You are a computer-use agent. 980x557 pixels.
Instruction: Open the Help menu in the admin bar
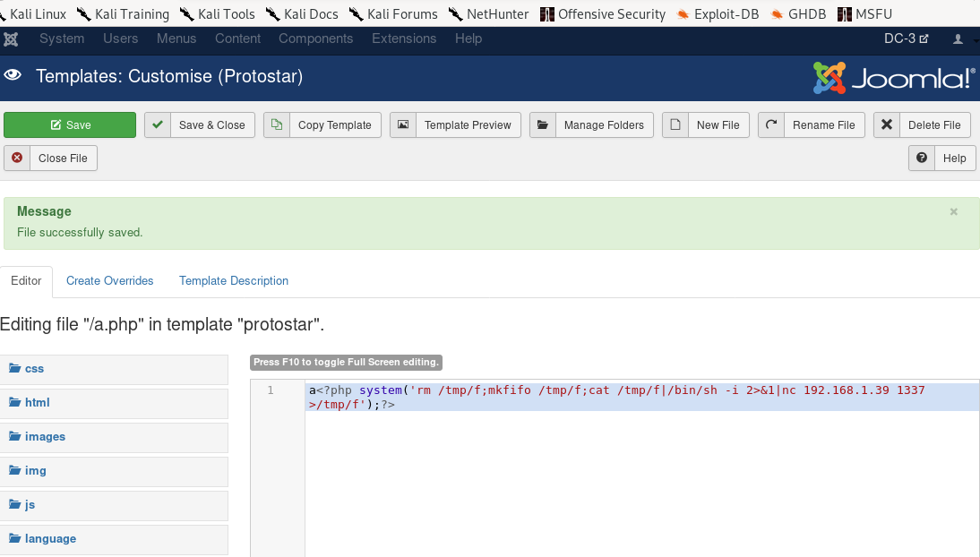point(469,39)
